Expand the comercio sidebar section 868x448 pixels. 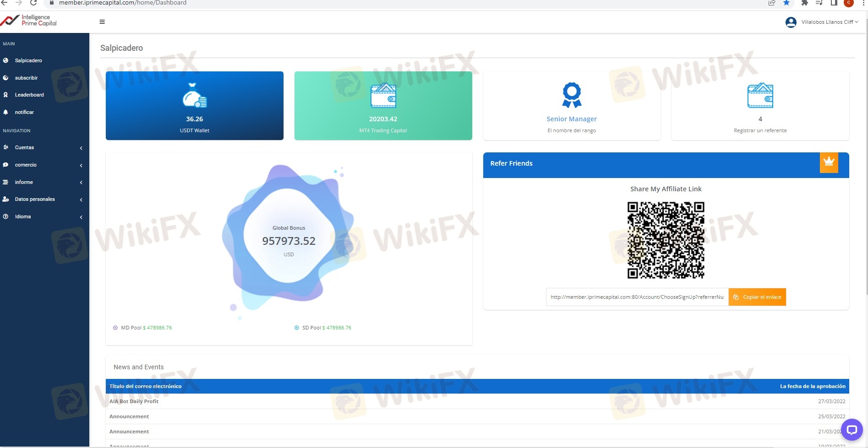pyautogui.click(x=44, y=165)
